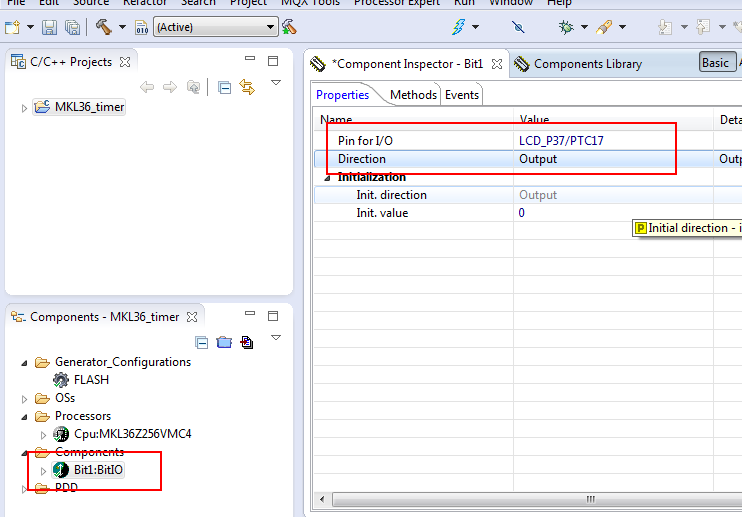Click the Inspector horizontal scrollbar thumb
Screen dimensions: 742x517
coord(538,499)
